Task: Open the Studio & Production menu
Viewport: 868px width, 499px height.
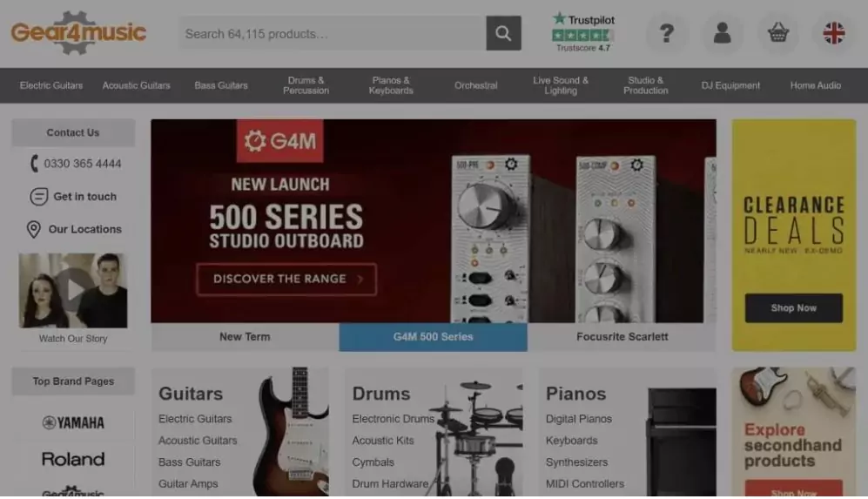Action: [x=645, y=85]
